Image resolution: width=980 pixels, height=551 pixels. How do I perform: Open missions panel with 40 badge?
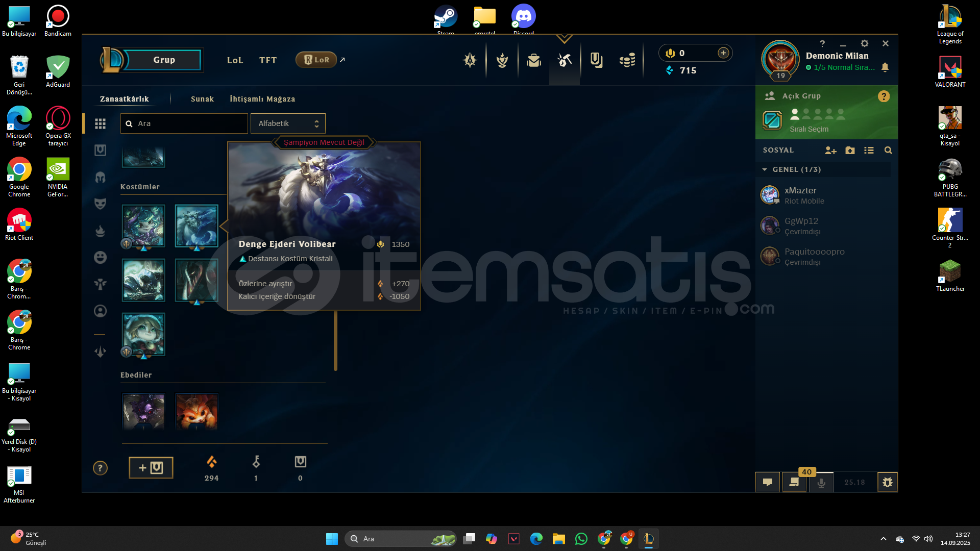[x=794, y=482]
